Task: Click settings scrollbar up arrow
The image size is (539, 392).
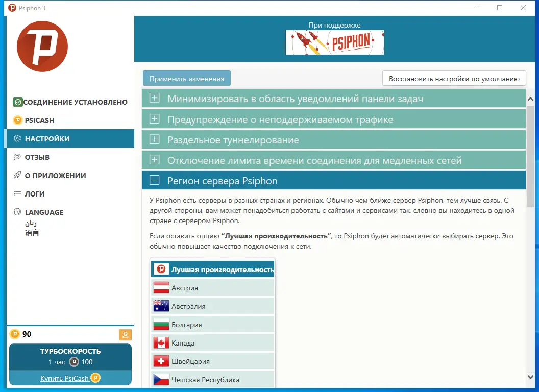Action: tap(530, 100)
